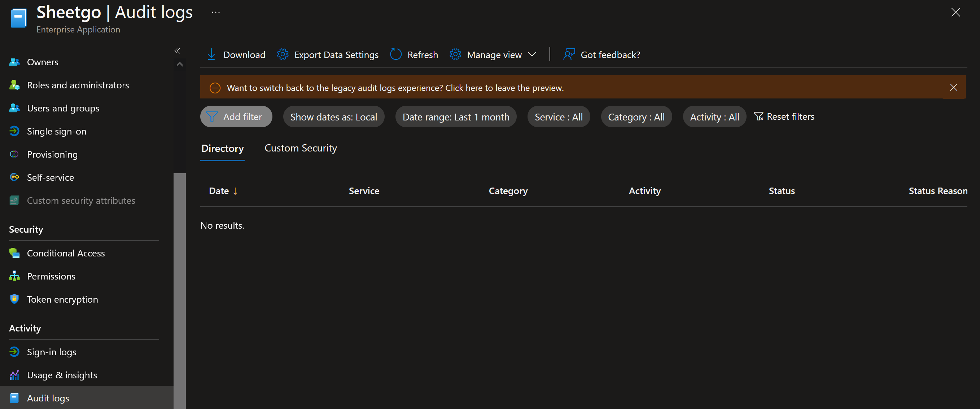
Task: Click the Got feedback person icon
Action: click(569, 55)
